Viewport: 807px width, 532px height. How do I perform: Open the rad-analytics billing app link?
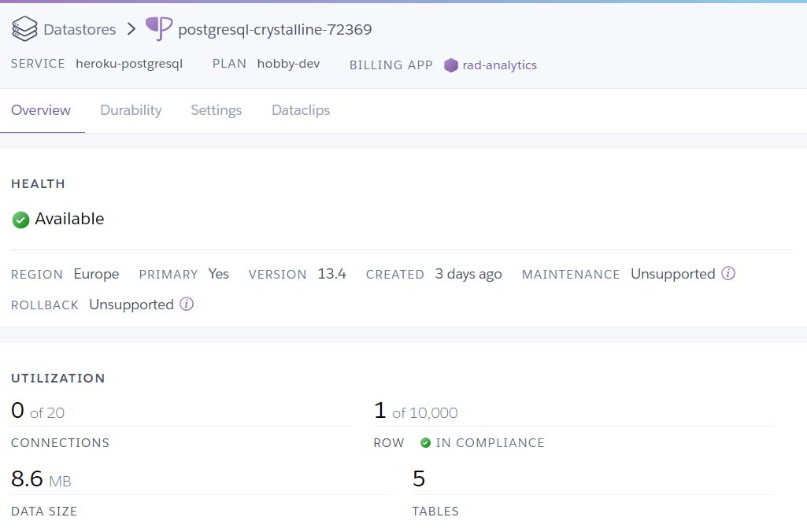[499, 65]
